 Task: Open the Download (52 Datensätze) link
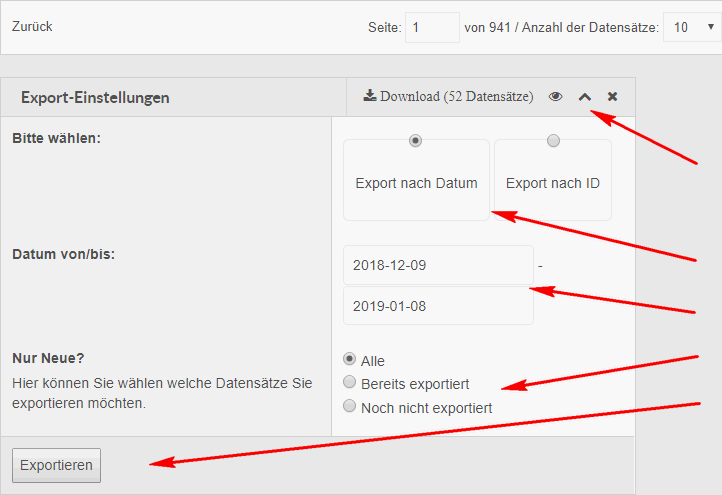click(x=456, y=97)
